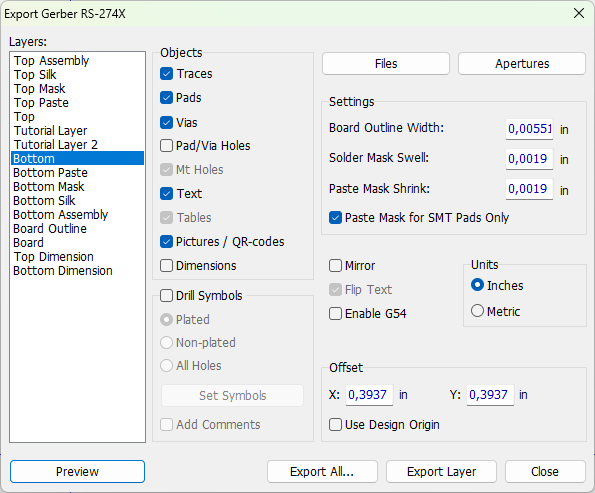Enable Pad/Via Holes checkbox
The height and width of the screenshot is (493, 595).
point(166,146)
